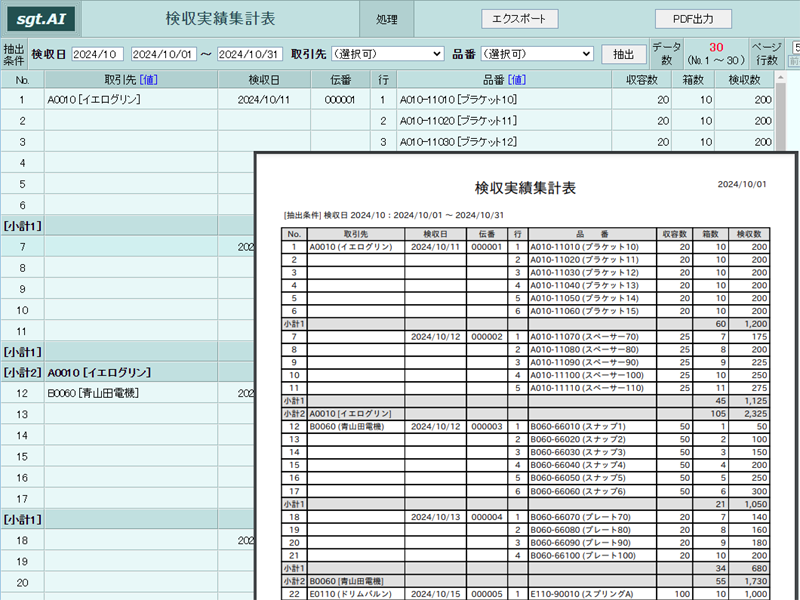Select the cell A010-11020 [ブラケット11] in the grid
800x600 pixels.
coord(504,121)
